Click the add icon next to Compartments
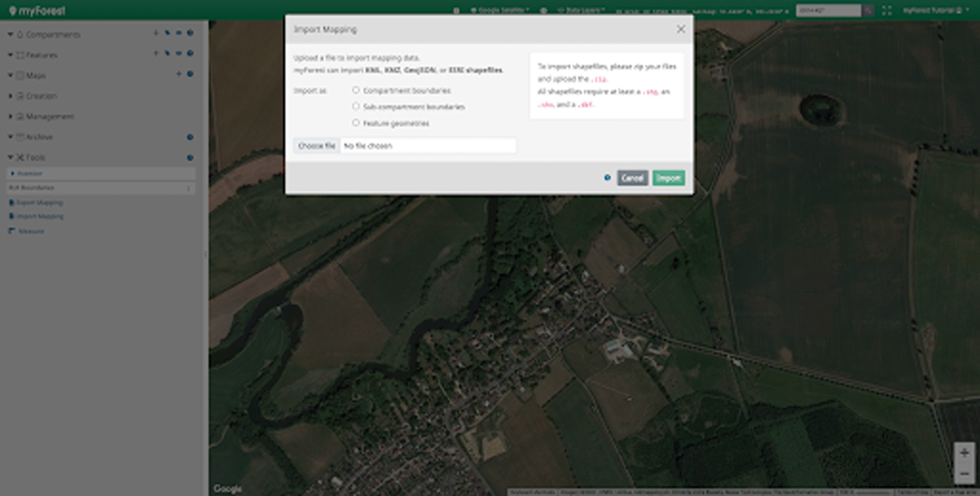Screen dimensions: 980x496 pyautogui.click(x=156, y=34)
